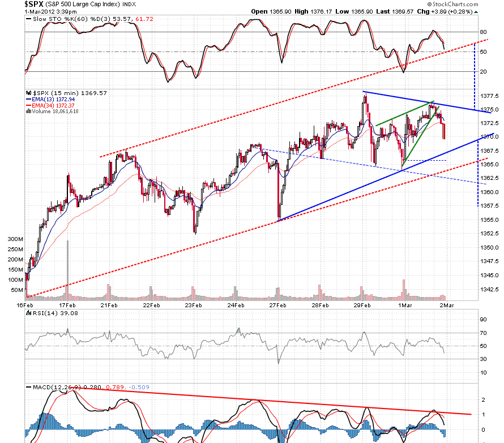Click the 17Feb date label
This screenshot has width=504, height=443.
(67, 305)
